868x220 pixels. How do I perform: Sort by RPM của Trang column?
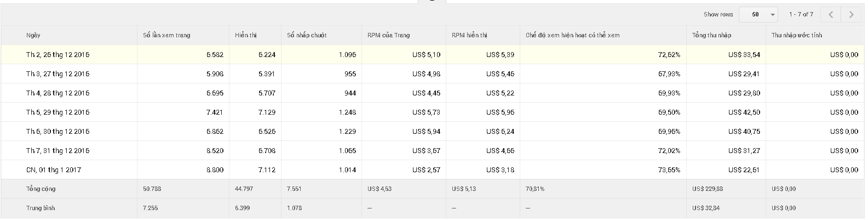point(388,35)
